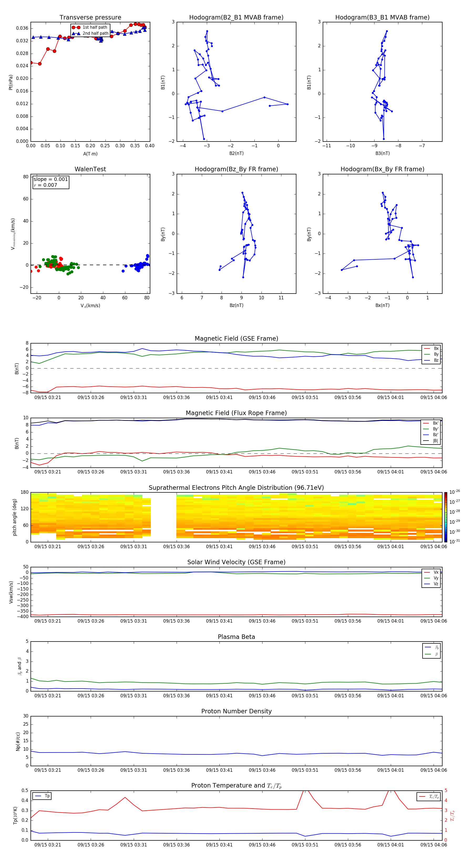
Task: Select the |B| legend entry in Flux Rope plot
Action: [x=431, y=441]
